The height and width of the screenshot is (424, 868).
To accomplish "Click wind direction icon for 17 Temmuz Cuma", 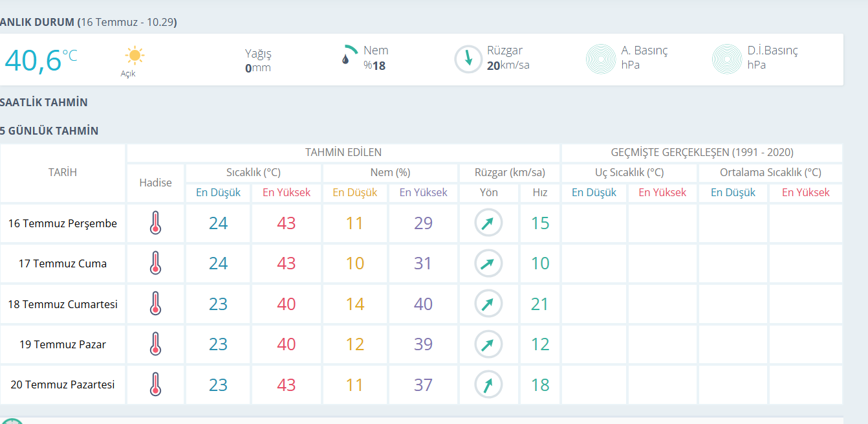I will click(488, 263).
